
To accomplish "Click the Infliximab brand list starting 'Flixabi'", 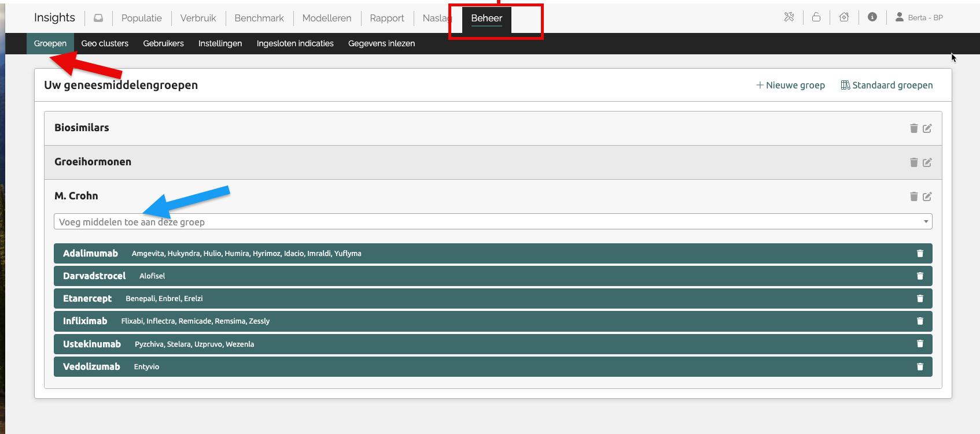I will [x=196, y=321].
